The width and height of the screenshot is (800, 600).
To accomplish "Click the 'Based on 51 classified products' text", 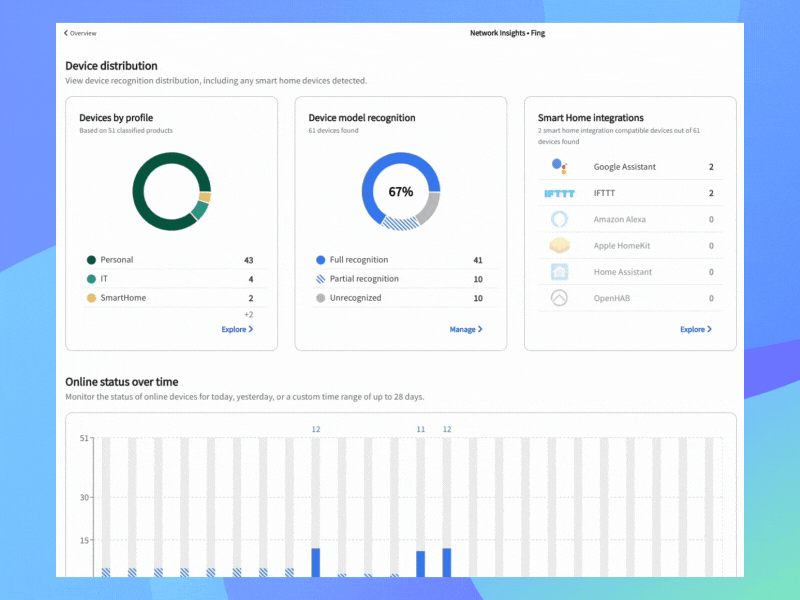I will [126, 131].
